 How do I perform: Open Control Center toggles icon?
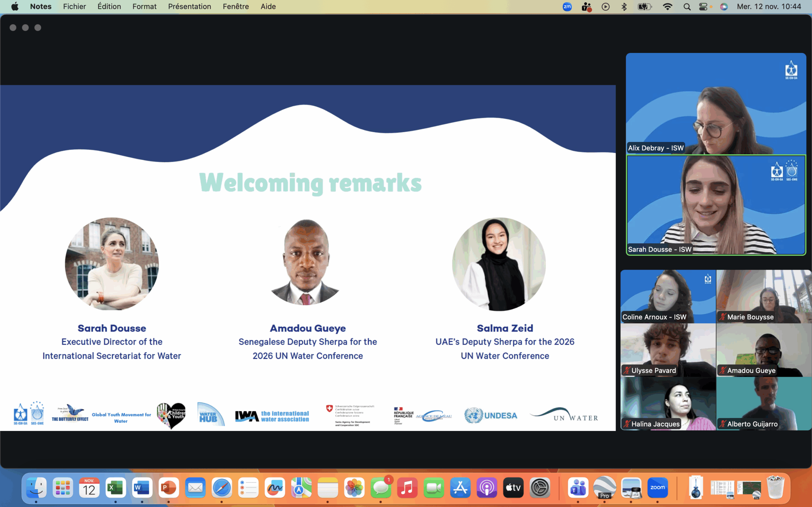703,7
